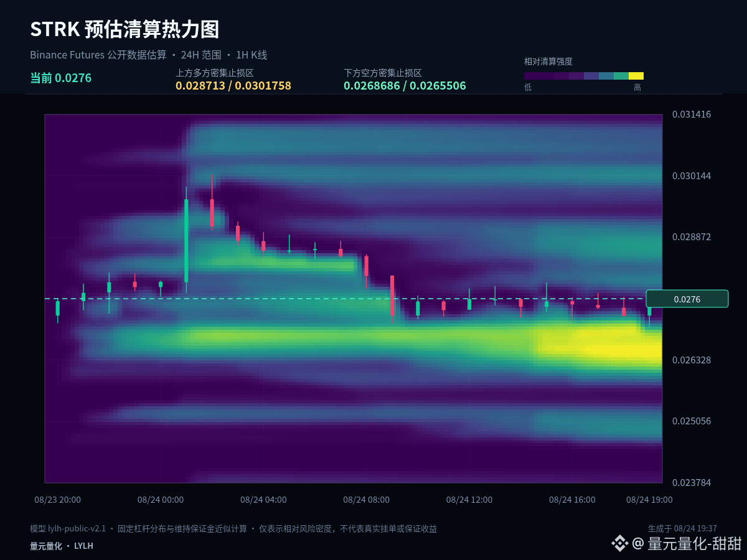
Task: Click the y-axis label 0.025056
Action: [x=691, y=421]
